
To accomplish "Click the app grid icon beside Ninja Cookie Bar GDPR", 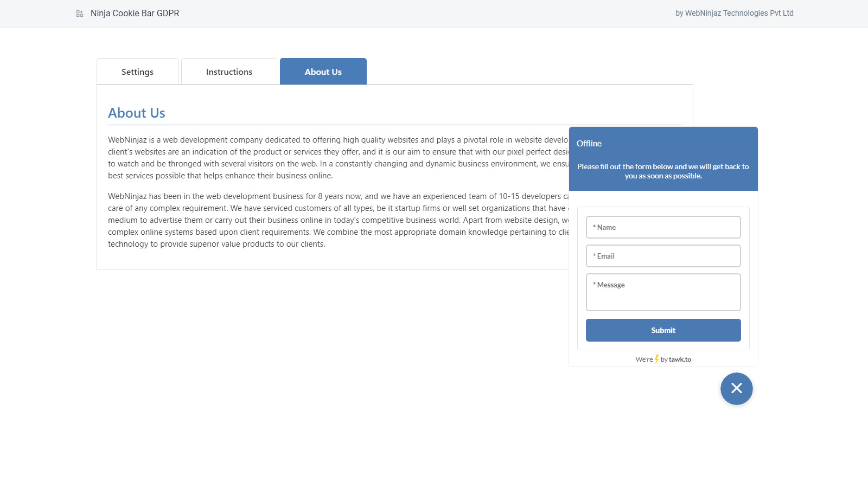I will [80, 14].
